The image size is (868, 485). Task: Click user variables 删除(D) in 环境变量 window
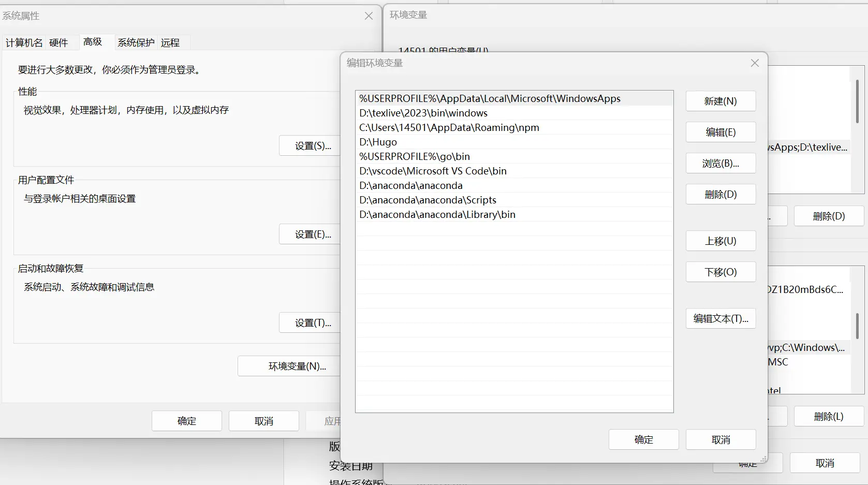point(829,216)
